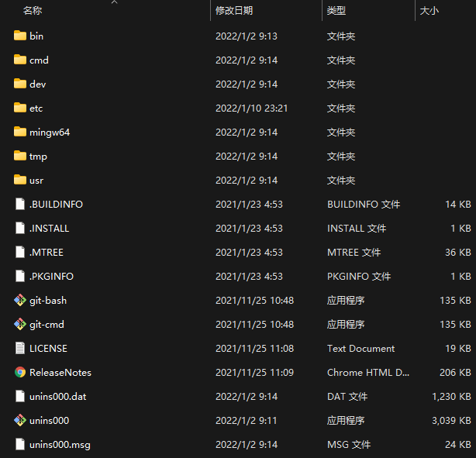Screen dimensions: 476x458
Task: Sort by the 修改日期 column header
Action: click(234, 11)
